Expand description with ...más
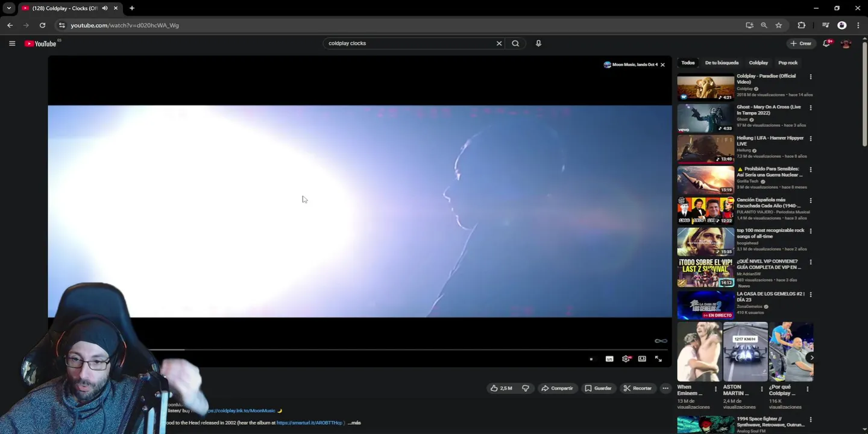The height and width of the screenshot is (434, 868). coord(354,423)
